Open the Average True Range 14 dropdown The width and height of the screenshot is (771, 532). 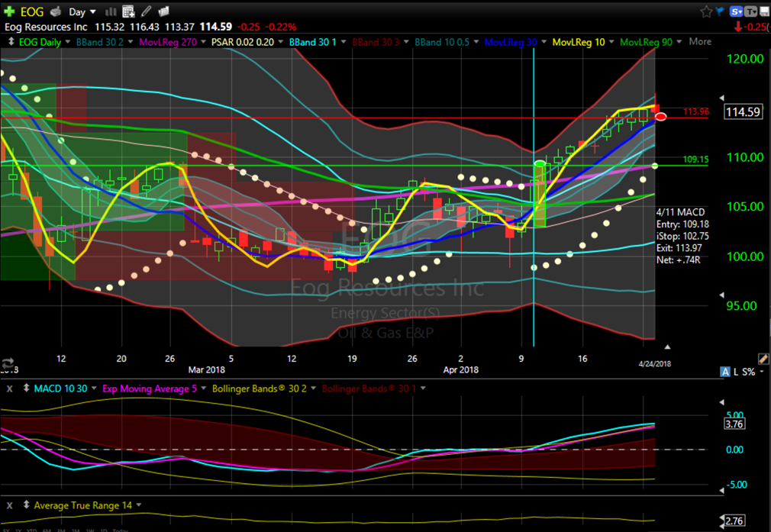[139, 505]
